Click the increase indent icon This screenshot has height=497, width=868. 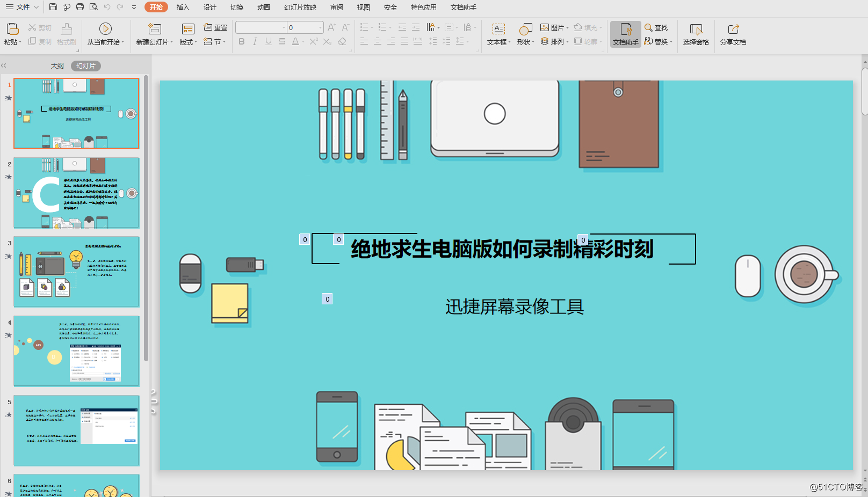pos(416,27)
